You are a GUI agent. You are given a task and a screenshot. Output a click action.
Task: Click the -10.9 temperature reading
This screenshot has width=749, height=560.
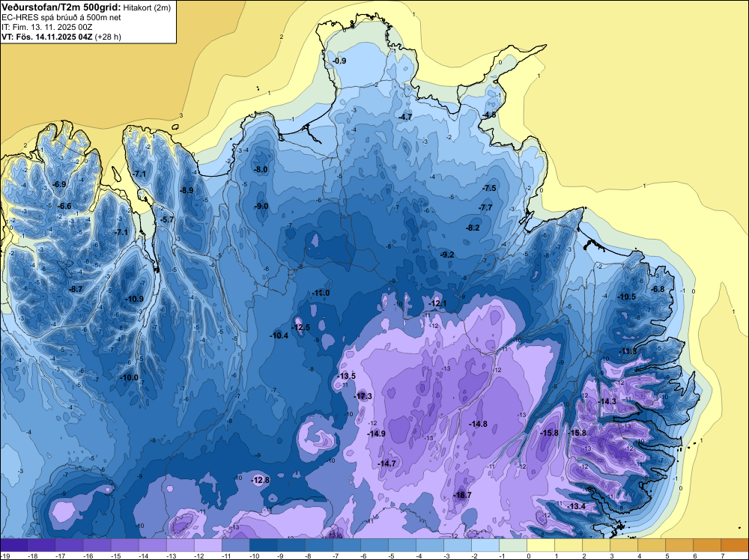[134, 299]
